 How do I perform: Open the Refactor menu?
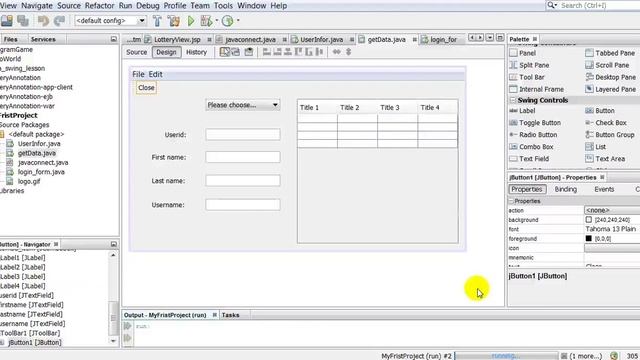pos(99,6)
